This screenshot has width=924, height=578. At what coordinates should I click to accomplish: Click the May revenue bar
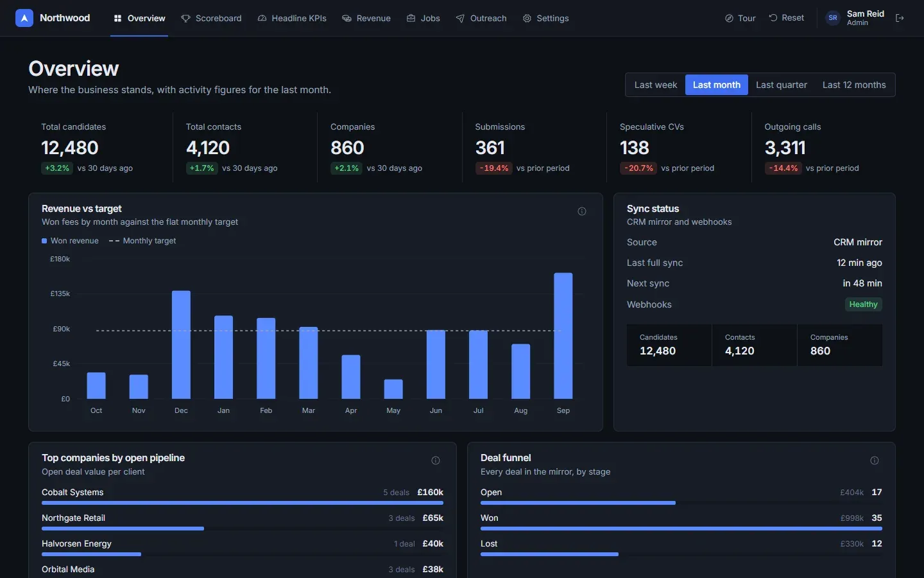(393, 389)
